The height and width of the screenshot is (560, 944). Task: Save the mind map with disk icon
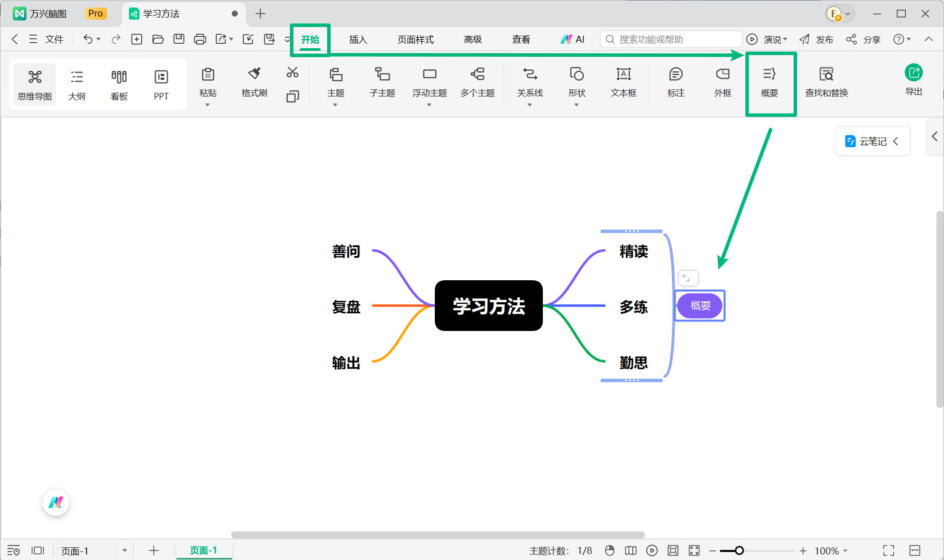[179, 39]
